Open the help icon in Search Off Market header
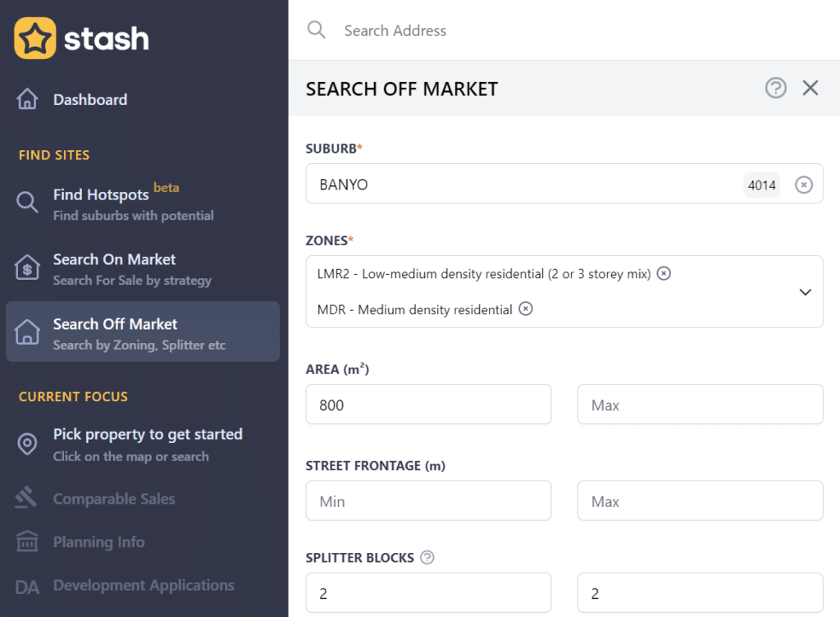This screenshot has width=840, height=617. (775, 87)
